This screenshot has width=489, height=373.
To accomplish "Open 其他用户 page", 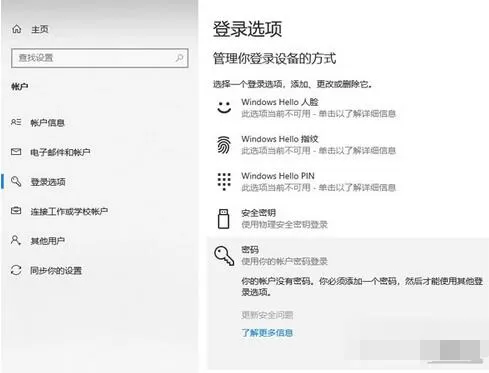I will [x=47, y=241].
